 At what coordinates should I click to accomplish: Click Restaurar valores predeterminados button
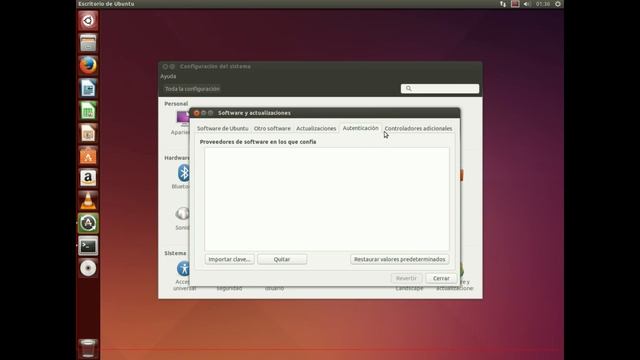(x=400, y=259)
